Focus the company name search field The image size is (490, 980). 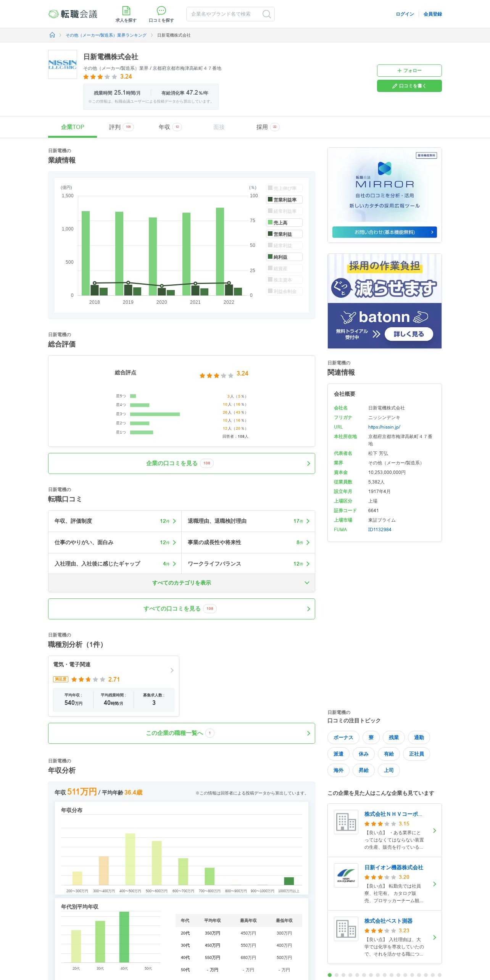225,14
